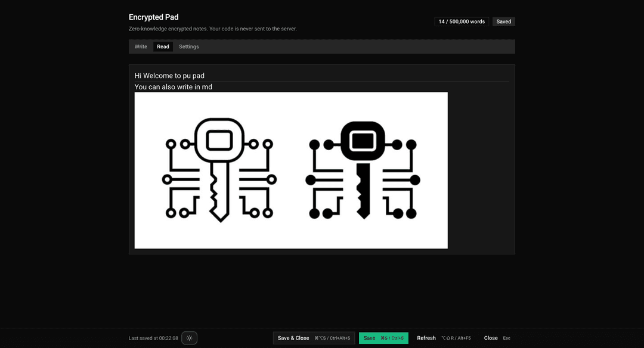This screenshot has width=644, height=348.
Task: Click the 14 / 500,000 words counter
Action: point(462,21)
